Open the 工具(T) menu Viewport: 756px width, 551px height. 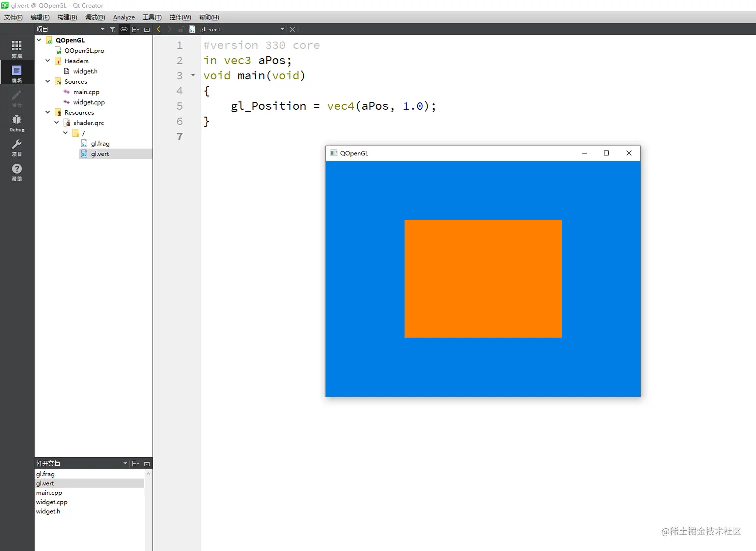point(152,17)
